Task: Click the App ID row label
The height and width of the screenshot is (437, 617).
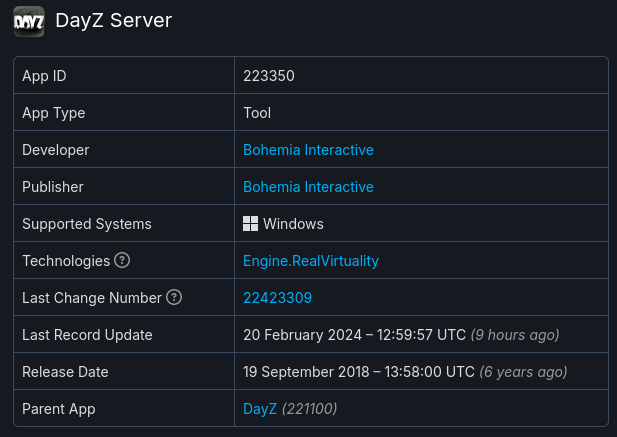Action: tap(44, 76)
